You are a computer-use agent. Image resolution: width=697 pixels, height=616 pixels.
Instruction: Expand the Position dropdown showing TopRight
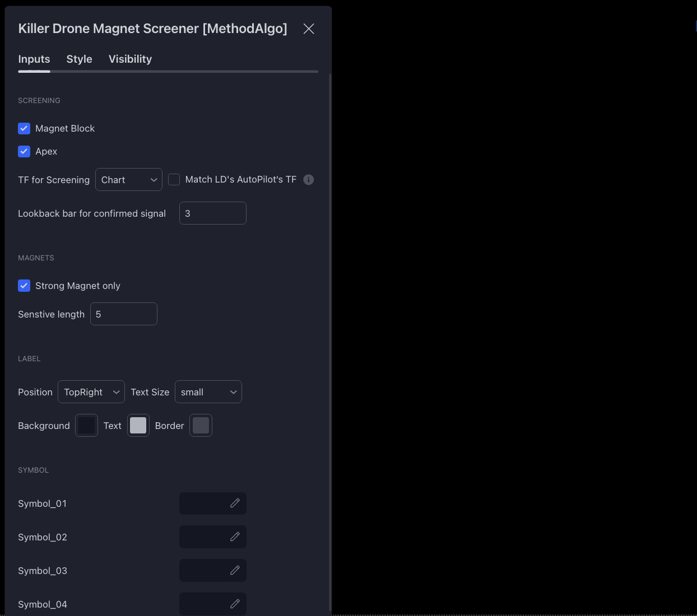pos(91,392)
